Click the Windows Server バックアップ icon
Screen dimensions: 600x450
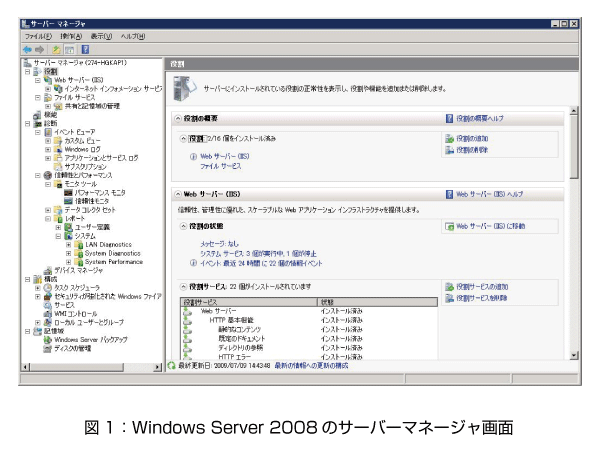tap(48, 339)
